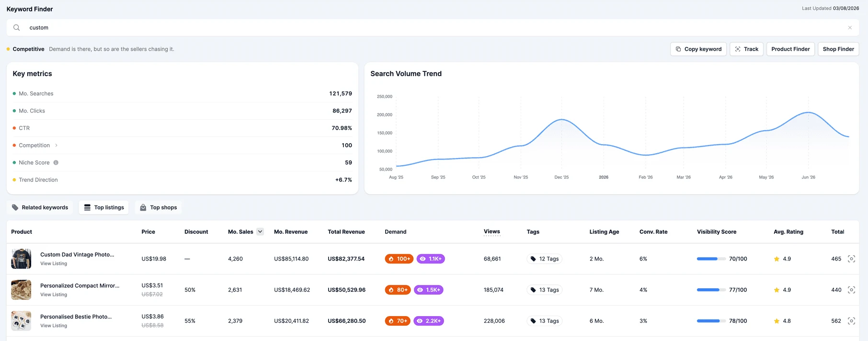Screen dimensions: 868x341
Task: Click star rating icon in Compact Mirror row
Action: coord(777,290)
